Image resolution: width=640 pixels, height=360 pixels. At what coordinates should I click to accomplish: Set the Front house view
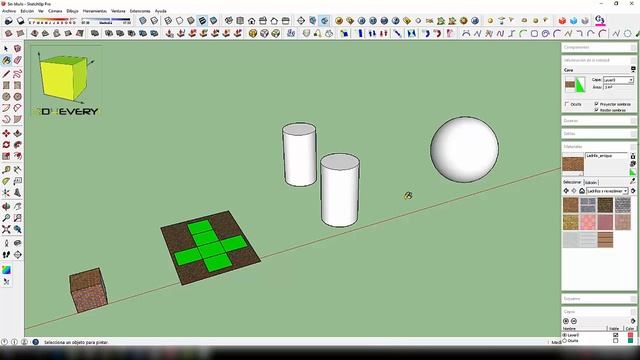(251, 20)
